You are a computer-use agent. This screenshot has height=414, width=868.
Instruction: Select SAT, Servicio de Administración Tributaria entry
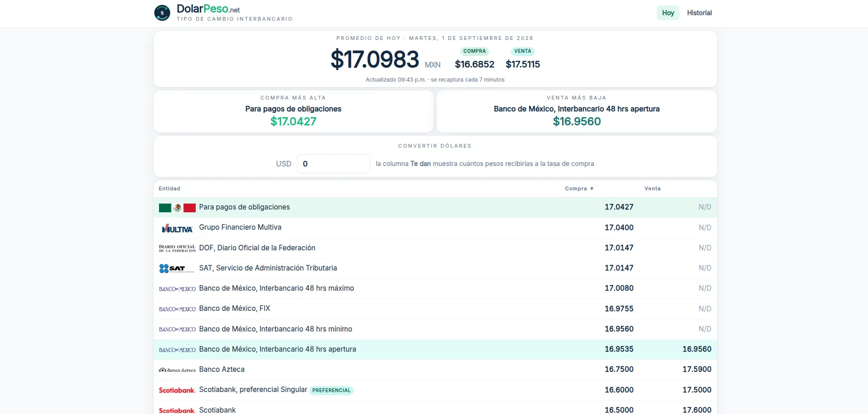pos(268,268)
